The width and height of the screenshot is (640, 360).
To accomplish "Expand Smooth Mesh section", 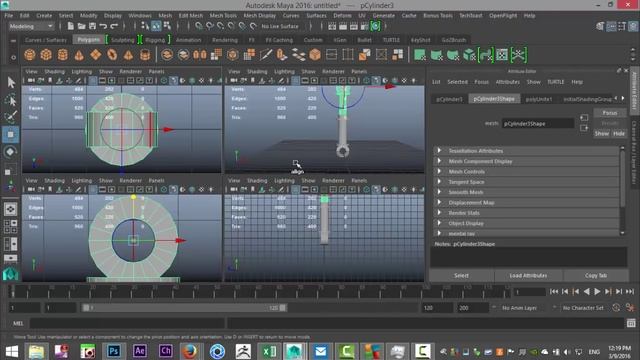I will (x=526, y=192).
